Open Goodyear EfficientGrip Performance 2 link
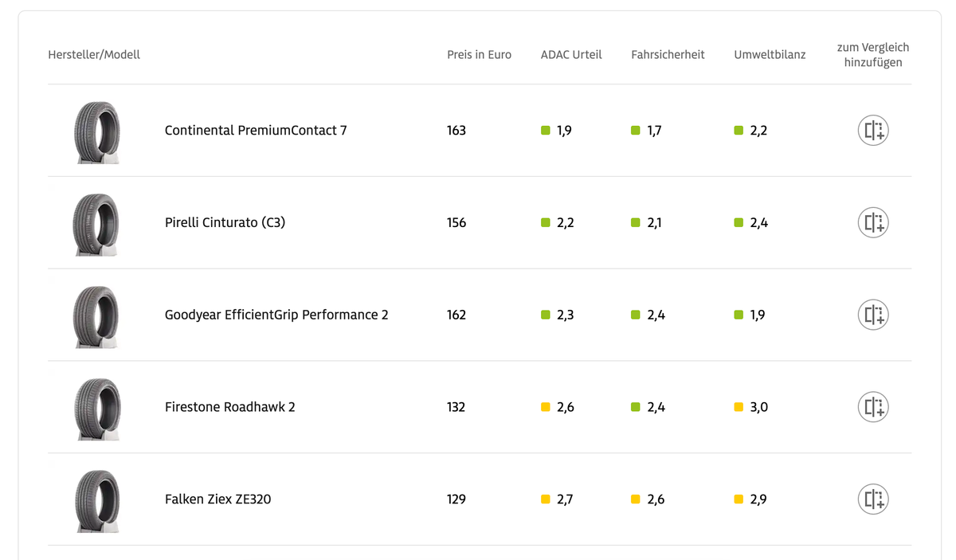The width and height of the screenshot is (956, 560). point(276,315)
